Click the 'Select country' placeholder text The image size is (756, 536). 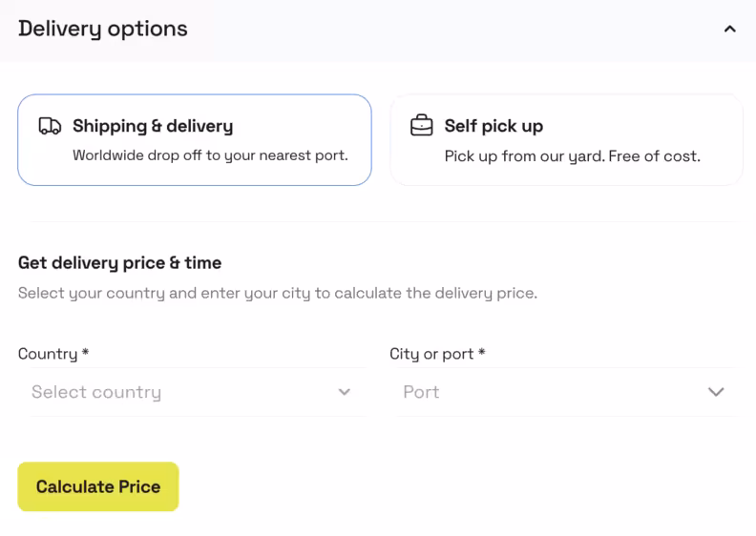[x=96, y=392]
